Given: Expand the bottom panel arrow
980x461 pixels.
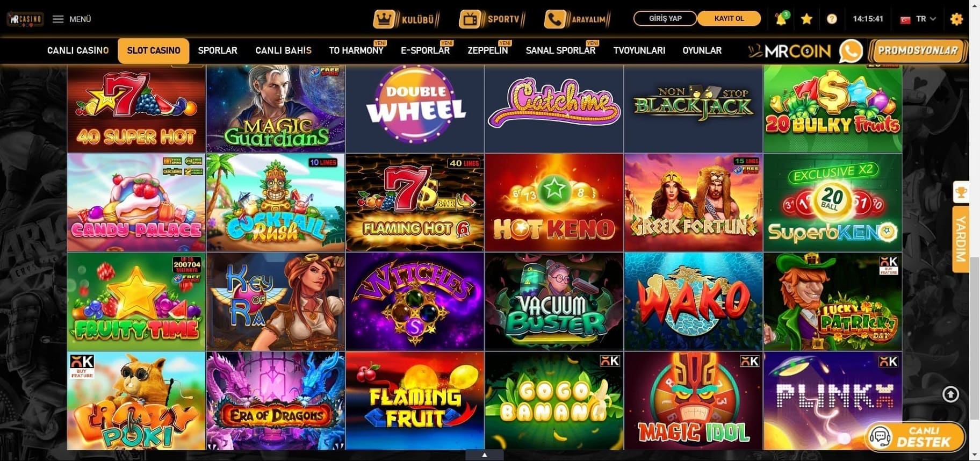Looking at the screenshot, I should (x=484, y=455).
